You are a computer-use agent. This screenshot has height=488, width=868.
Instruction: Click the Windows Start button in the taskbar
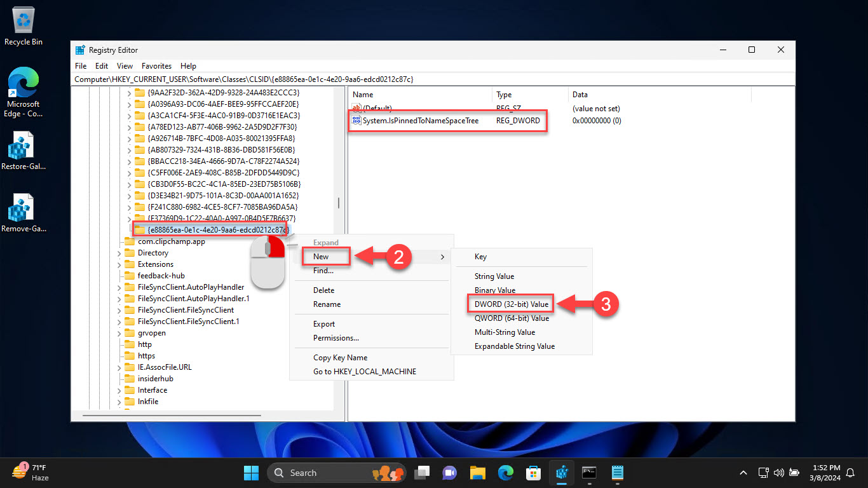[x=251, y=473]
